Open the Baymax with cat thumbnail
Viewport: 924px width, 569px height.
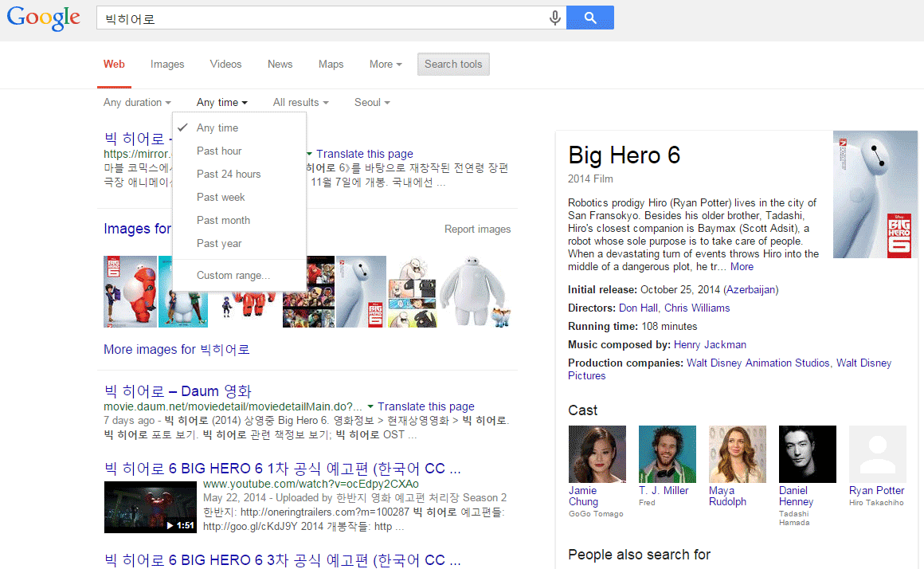pyautogui.click(x=475, y=292)
